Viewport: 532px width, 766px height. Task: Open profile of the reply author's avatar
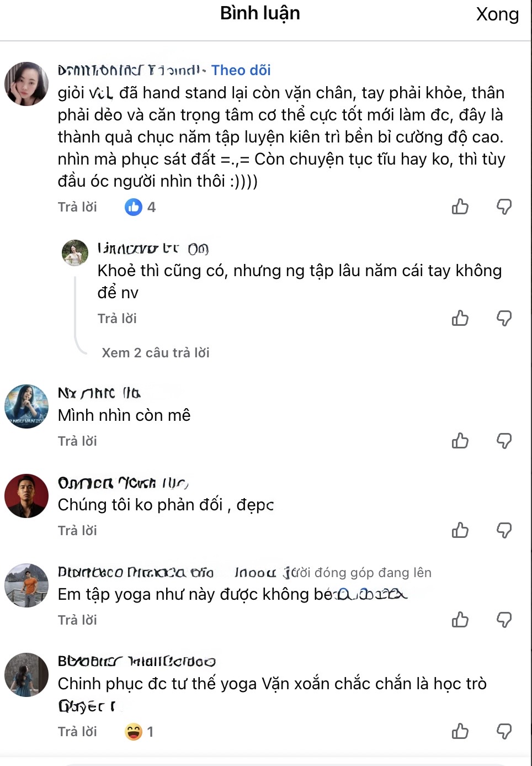[75, 252]
